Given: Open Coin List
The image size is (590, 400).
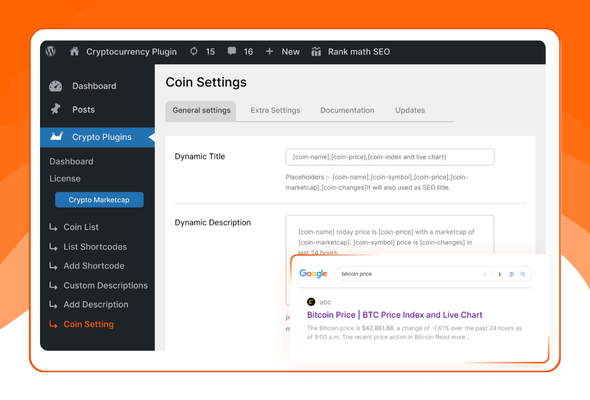Looking at the screenshot, I should [x=81, y=227].
